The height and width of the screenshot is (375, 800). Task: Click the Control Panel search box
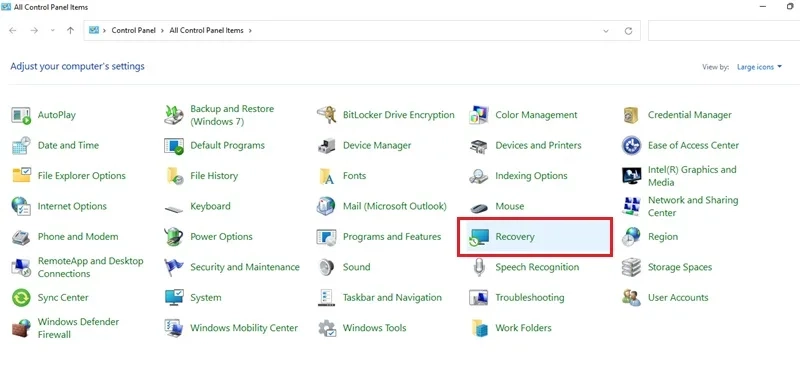coord(723,31)
